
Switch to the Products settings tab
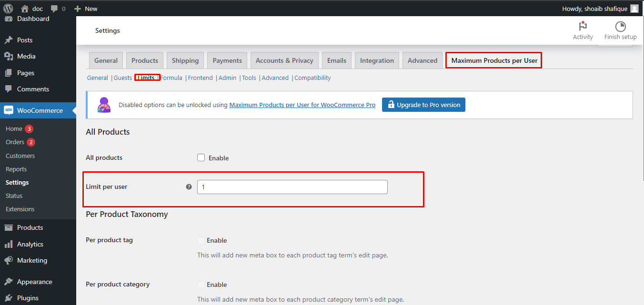click(x=145, y=60)
